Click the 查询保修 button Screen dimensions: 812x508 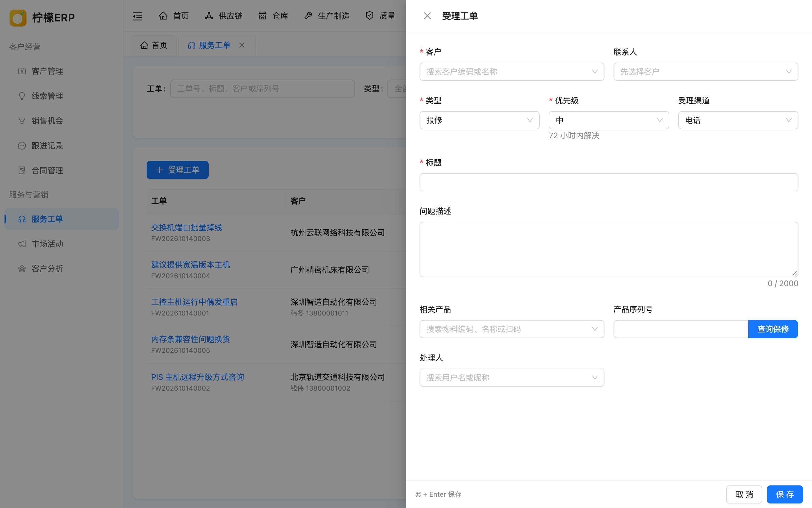pyautogui.click(x=773, y=329)
